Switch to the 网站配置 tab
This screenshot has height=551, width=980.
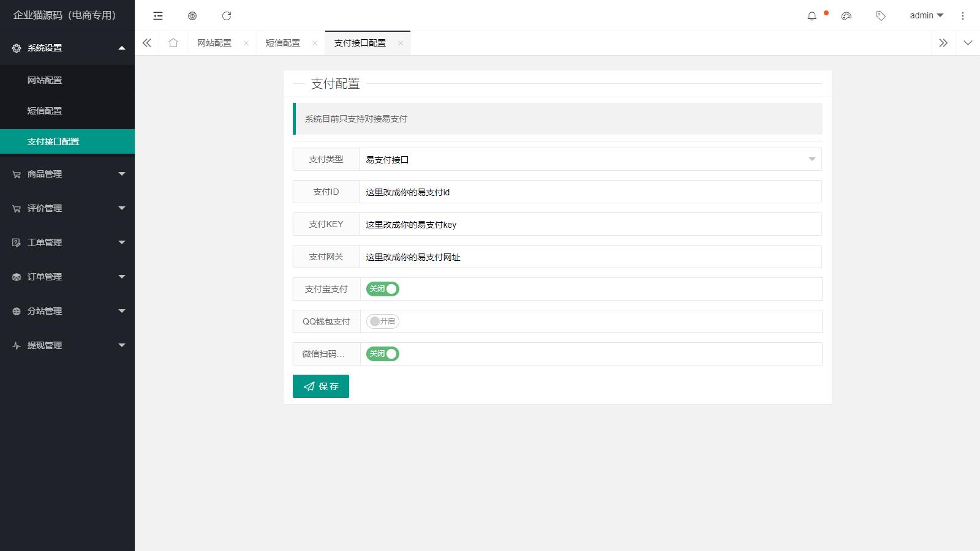pyautogui.click(x=214, y=43)
